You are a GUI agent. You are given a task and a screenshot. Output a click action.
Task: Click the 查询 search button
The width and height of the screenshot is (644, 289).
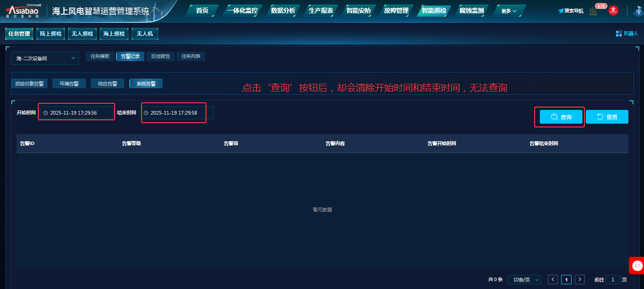[561, 117]
